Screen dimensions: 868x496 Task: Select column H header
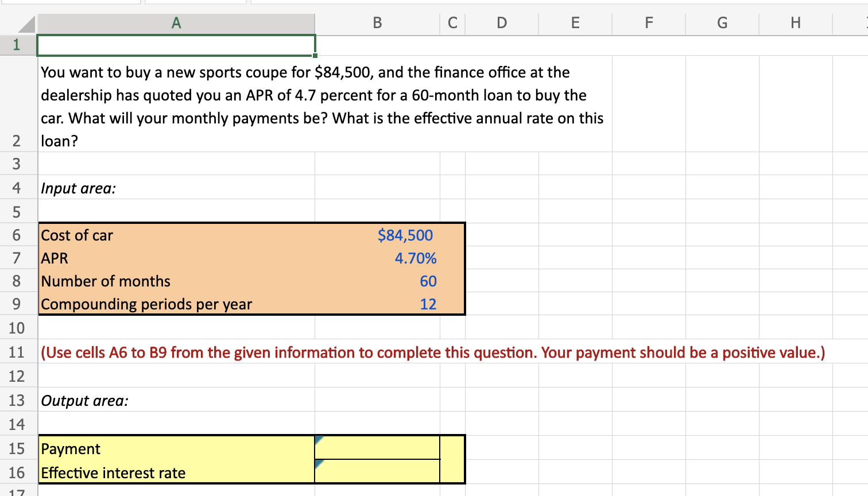point(796,23)
